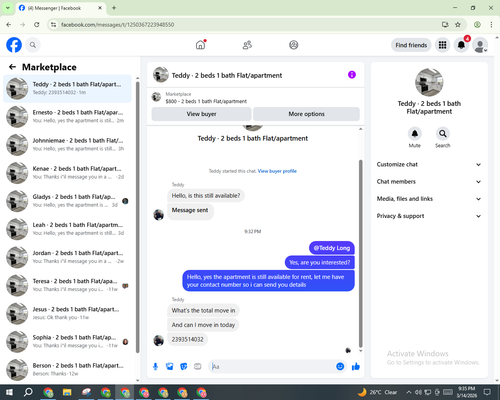Choose a GIF from the GIF icon

198,367
